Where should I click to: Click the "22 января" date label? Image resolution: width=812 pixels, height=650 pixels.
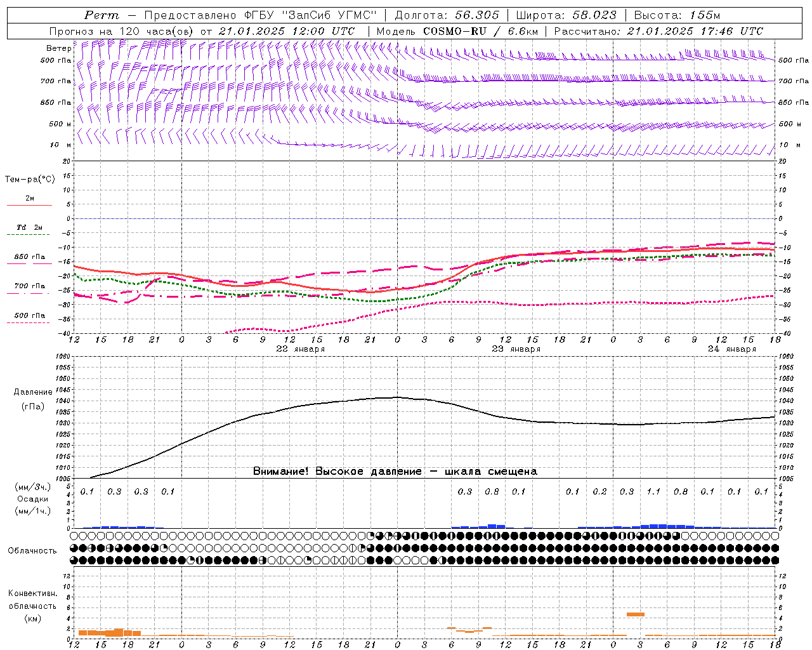click(x=301, y=349)
